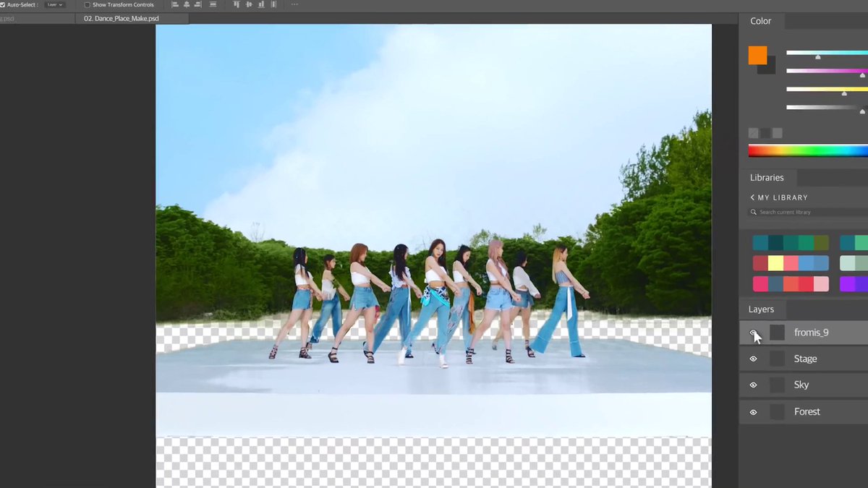Hide the Forest layer with its eye
The width and height of the screenshot is (868, 488).
coord(753,412)
